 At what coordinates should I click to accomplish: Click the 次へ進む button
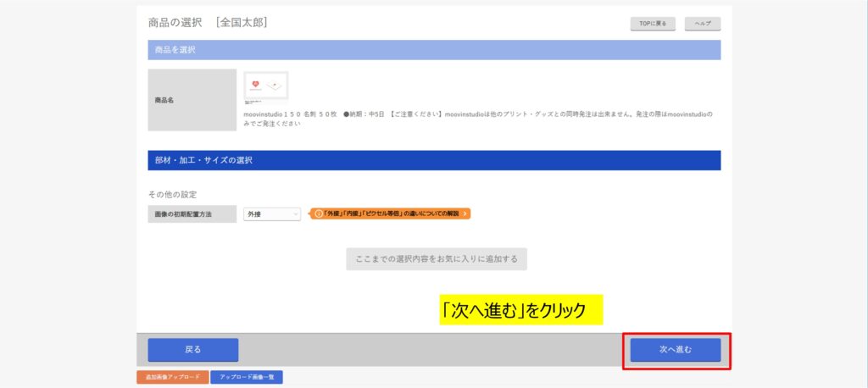(x=676, y=350)
